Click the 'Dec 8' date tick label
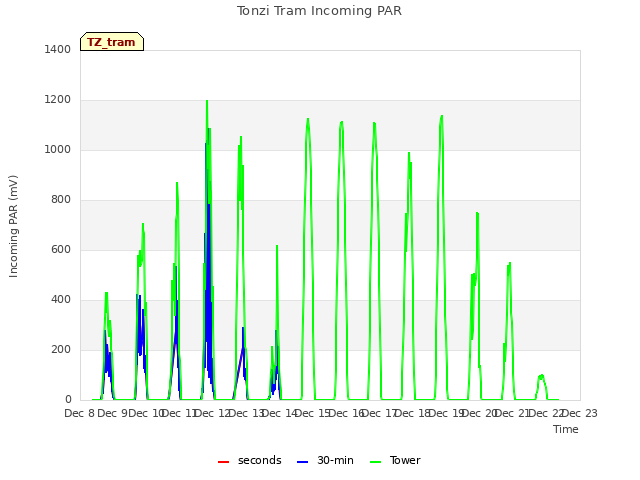Screen dimensions: 640x480 [80, 413]
